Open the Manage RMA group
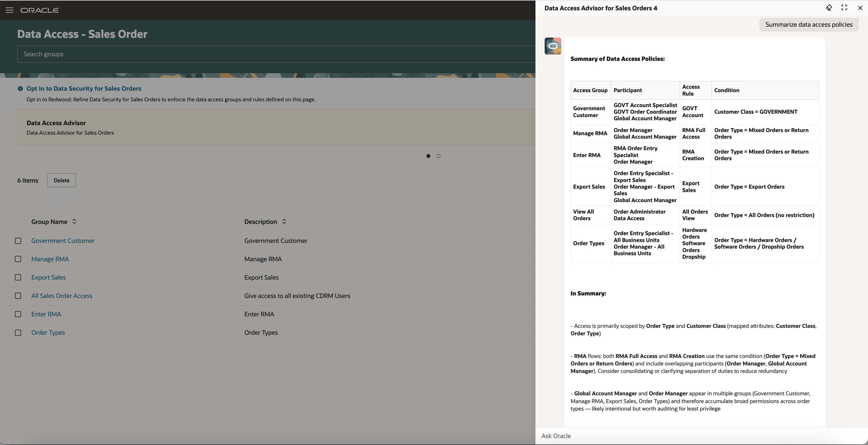This screenshot has width=868, height=445. [x=50, y=259]
